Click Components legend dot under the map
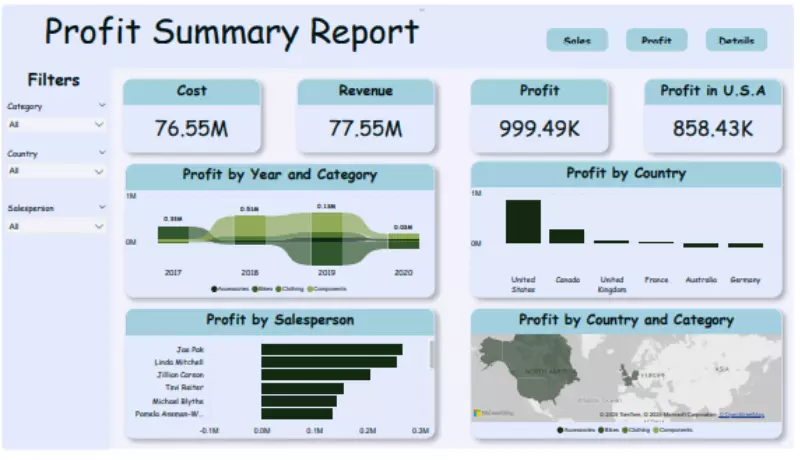Viewport: 800px width, 460px height. point(656,430)
